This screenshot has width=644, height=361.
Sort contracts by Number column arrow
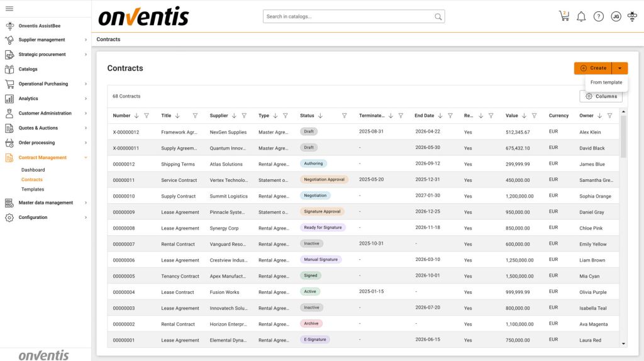[136, 116]
